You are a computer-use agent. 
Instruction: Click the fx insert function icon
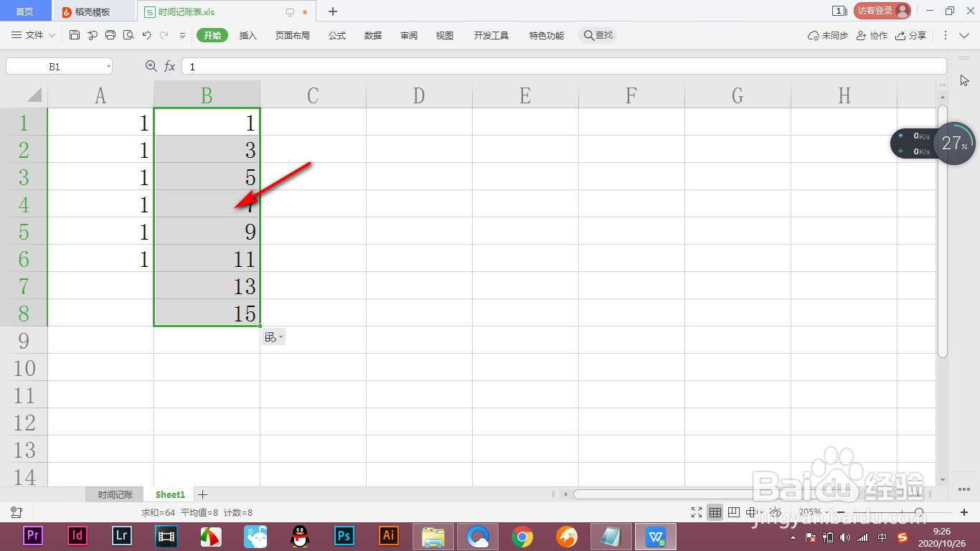click(x=169, y=66)
